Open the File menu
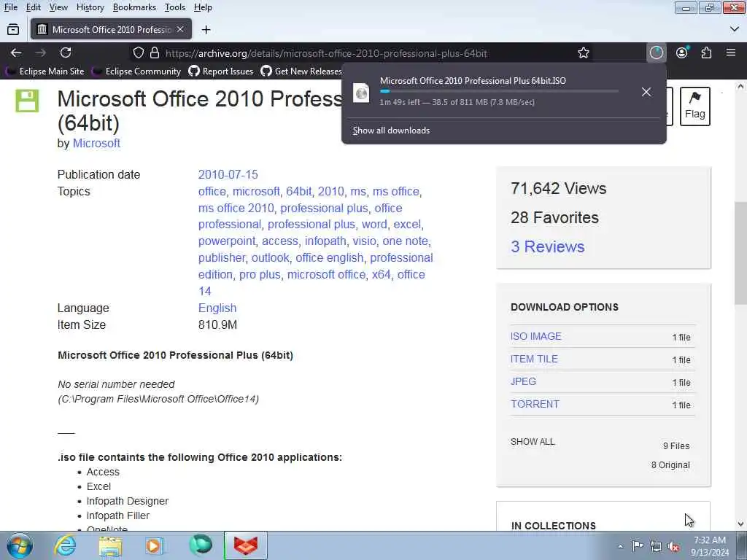Screen dimensions: 747x560 11,7
